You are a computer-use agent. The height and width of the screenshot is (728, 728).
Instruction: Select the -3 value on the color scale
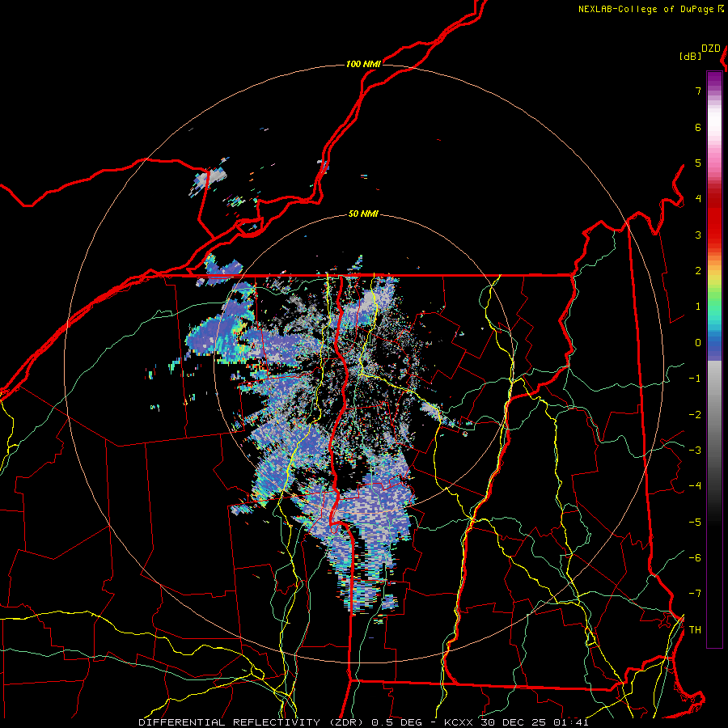[x=695, y=451]
